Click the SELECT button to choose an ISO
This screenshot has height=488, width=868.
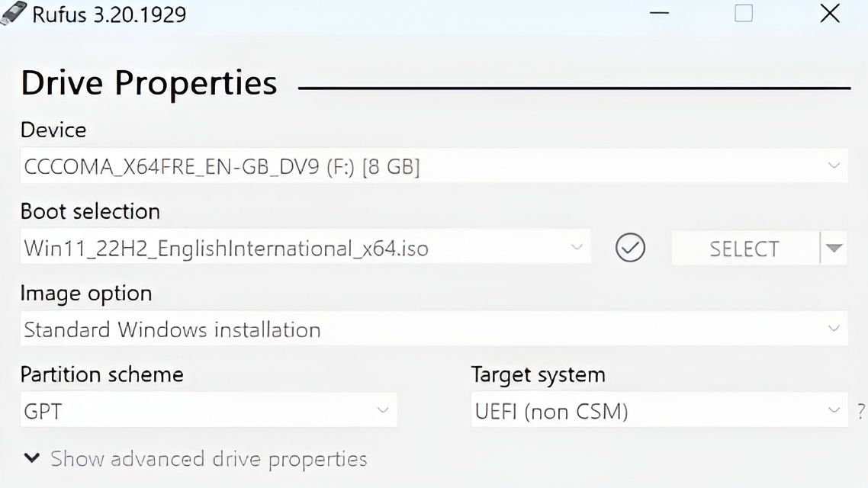pos(742,248)
